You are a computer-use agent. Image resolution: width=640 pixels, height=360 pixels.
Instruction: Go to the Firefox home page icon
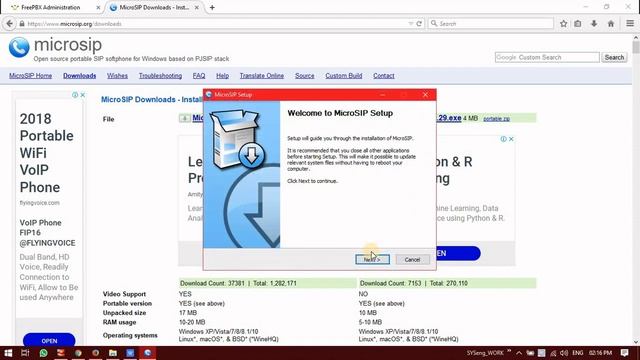pyautogui.click(x=611, y=24)
